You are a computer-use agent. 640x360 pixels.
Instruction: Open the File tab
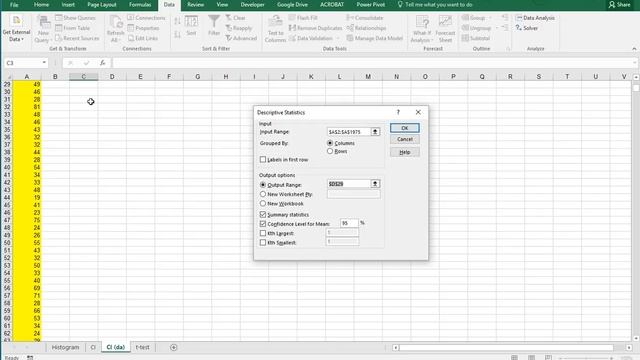(x=14, y=5)
